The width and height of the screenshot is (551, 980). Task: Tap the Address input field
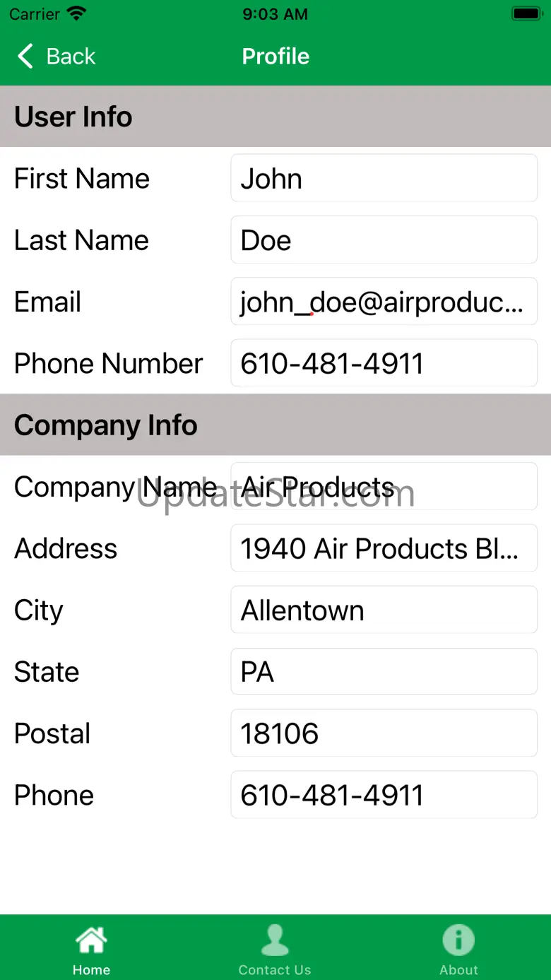[x=384, y=548]
